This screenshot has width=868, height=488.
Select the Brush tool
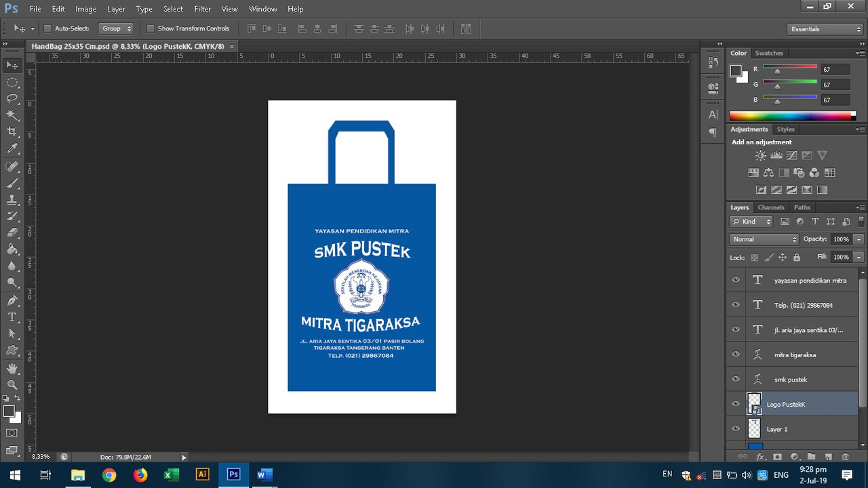point(12,183)
